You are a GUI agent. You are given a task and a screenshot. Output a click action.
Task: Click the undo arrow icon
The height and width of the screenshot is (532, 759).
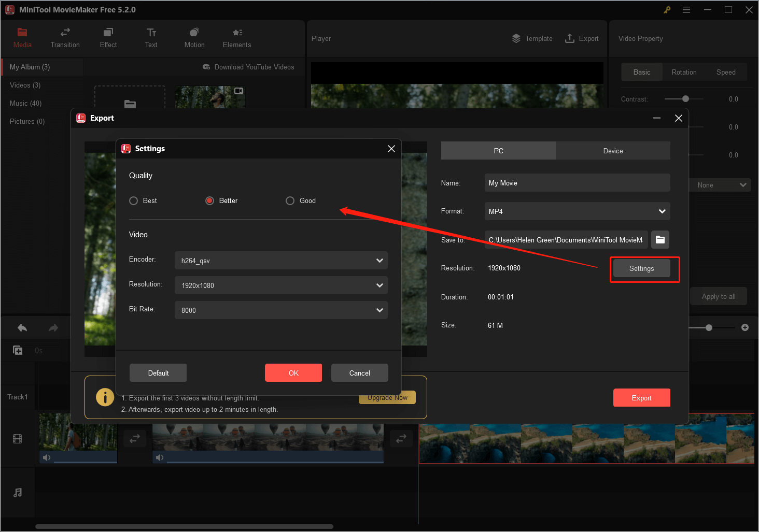[x=22, y=328]
